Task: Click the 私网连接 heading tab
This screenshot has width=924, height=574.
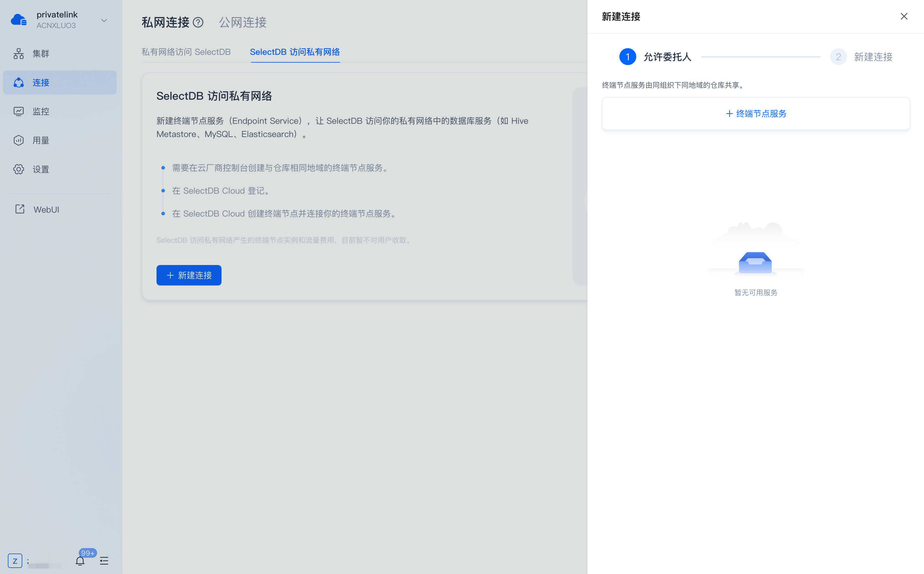Action: [165, 22]
